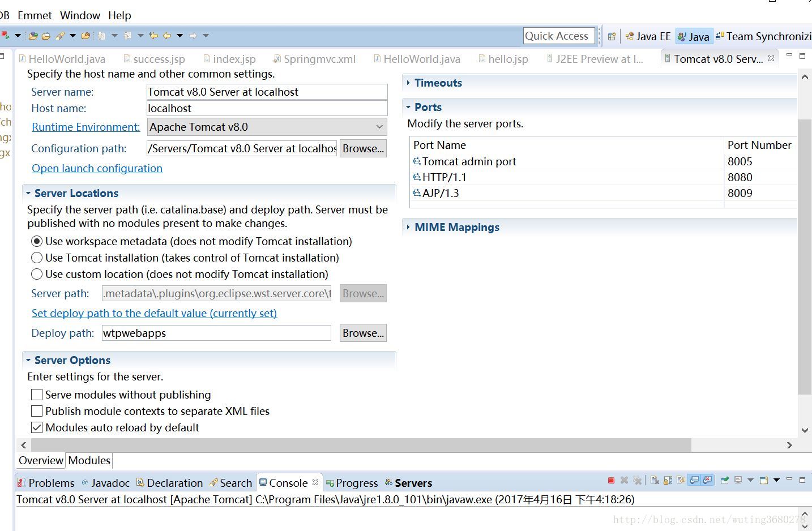Click the Forward navigation arrow

[x=193, y=36]
